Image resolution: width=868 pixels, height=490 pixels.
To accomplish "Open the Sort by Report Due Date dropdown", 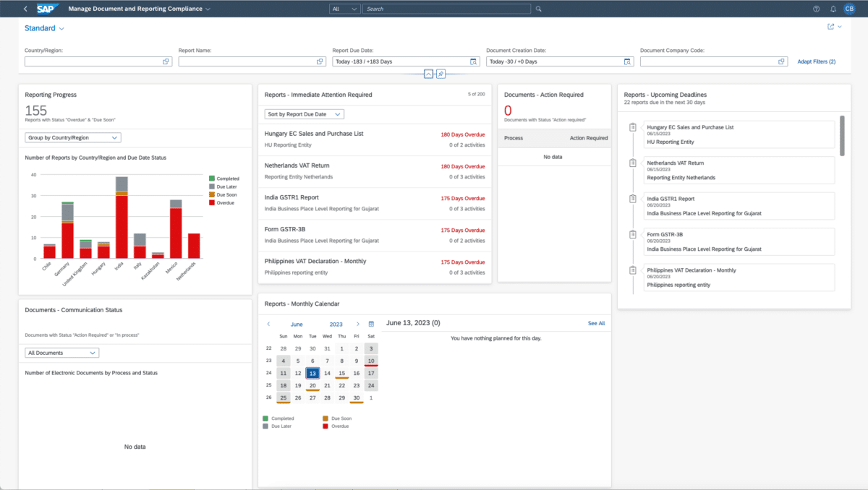I will click(x=303, y=113).
